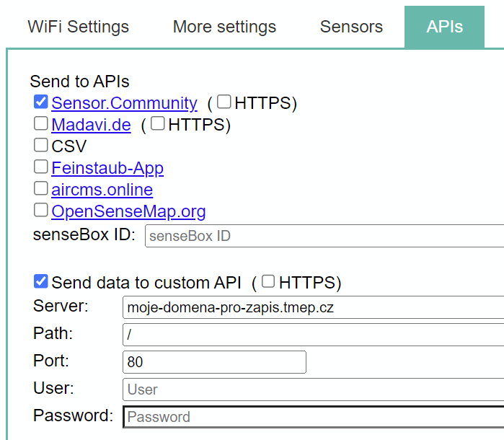Enable the aircms.online checkbox
The image size is (504, 440).
pos(41,189)
